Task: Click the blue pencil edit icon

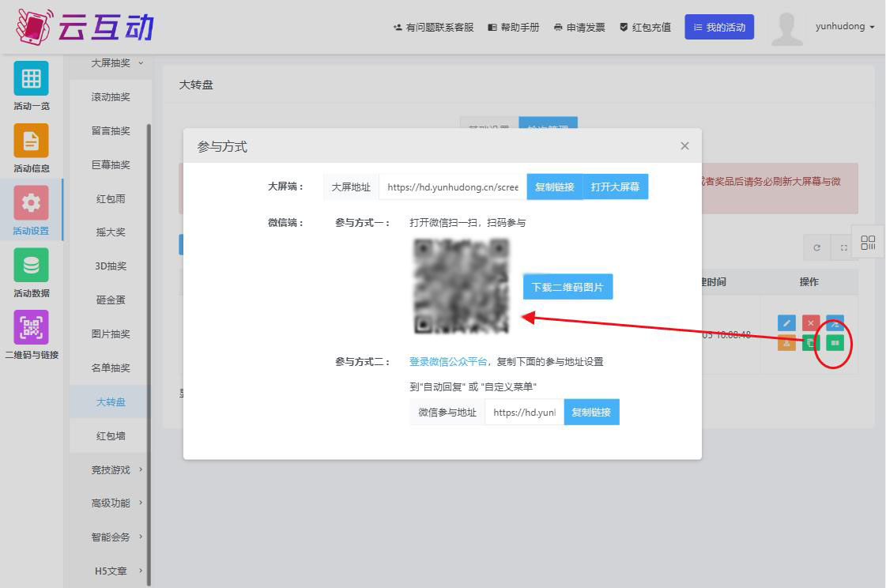Action: 786,323
